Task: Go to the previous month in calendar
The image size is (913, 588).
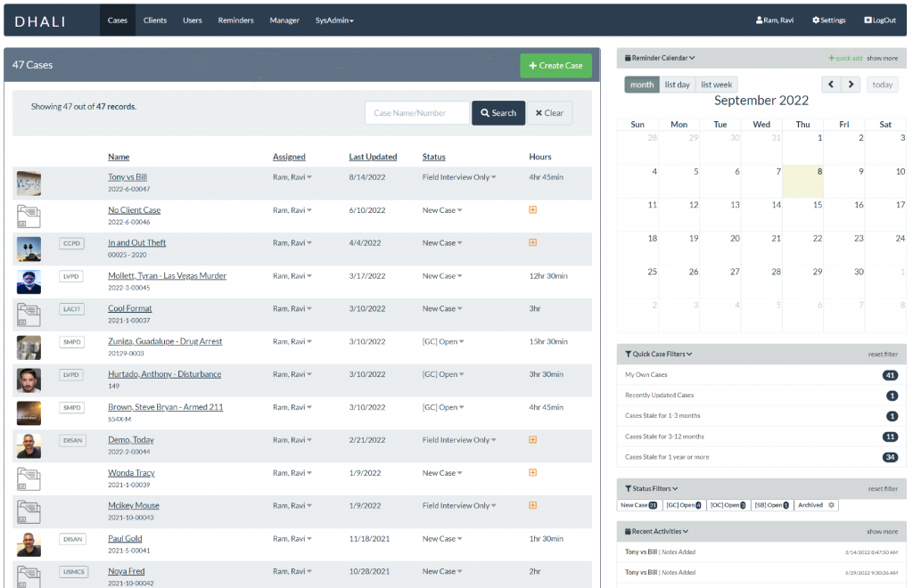Action: pos(831,85)
